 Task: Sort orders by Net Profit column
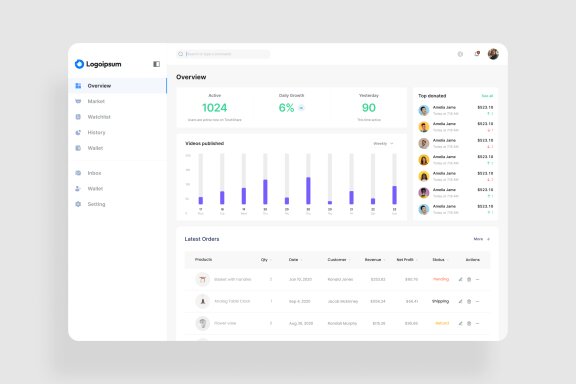407,259
